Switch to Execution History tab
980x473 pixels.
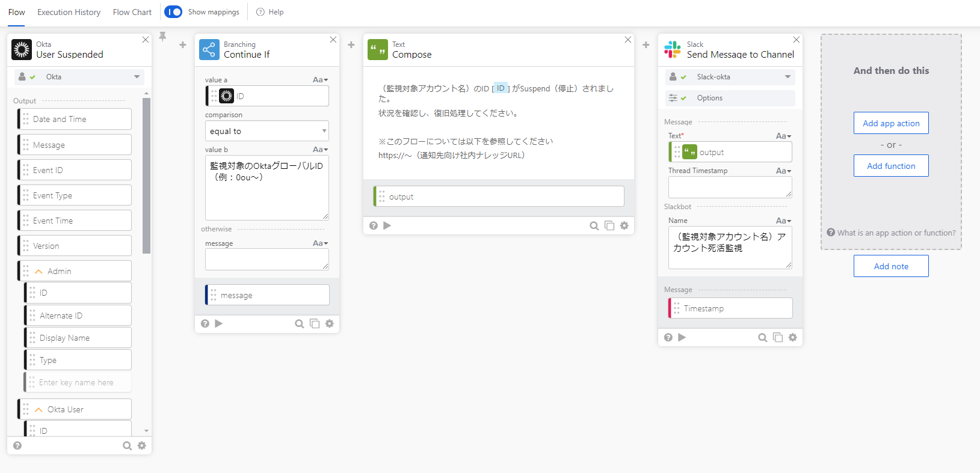pyautogui.click(x=69, y=12)
